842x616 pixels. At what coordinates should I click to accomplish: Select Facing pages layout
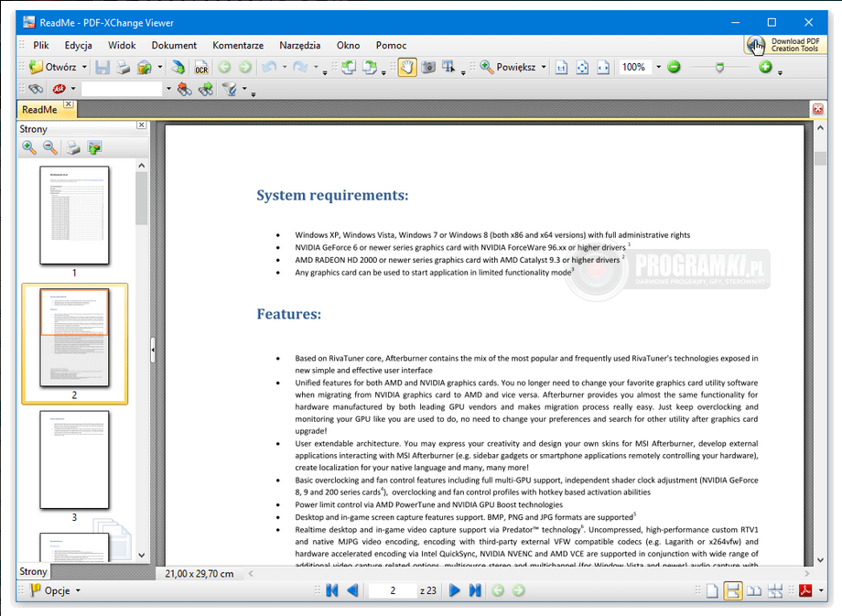point(754,590)
